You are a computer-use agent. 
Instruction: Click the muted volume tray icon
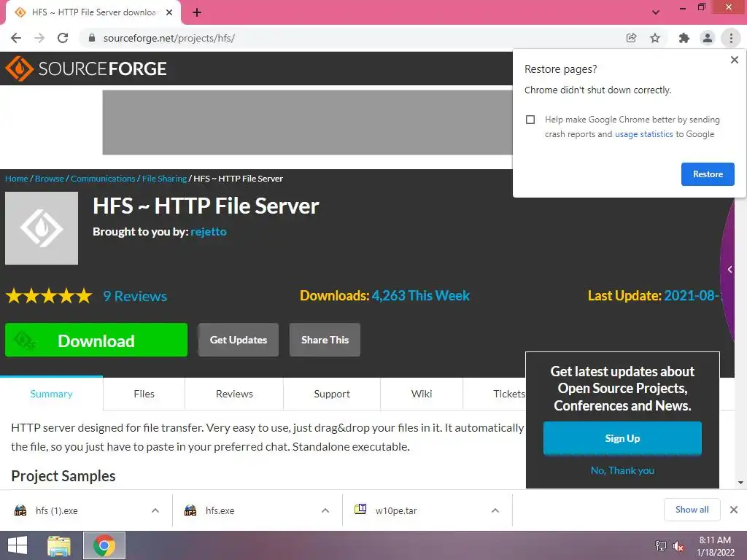[x=678, y=545]
